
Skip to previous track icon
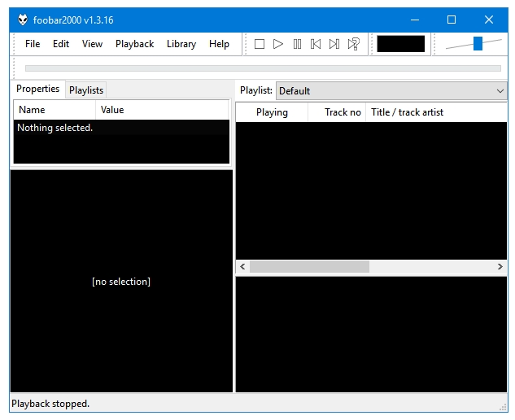[x=316, y=44]
